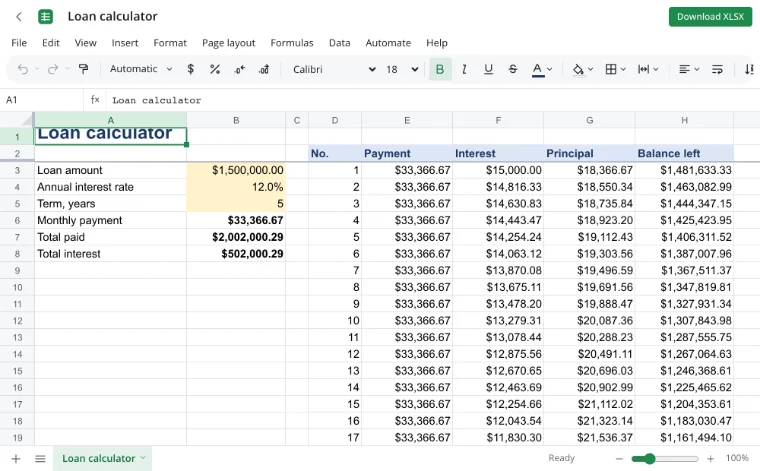Expand the borders dropdown arrow

tap(623, 69)
